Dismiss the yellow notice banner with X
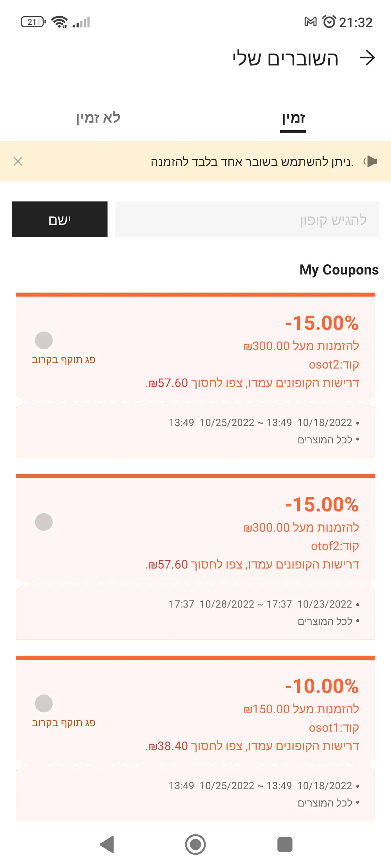 point(18,161)
